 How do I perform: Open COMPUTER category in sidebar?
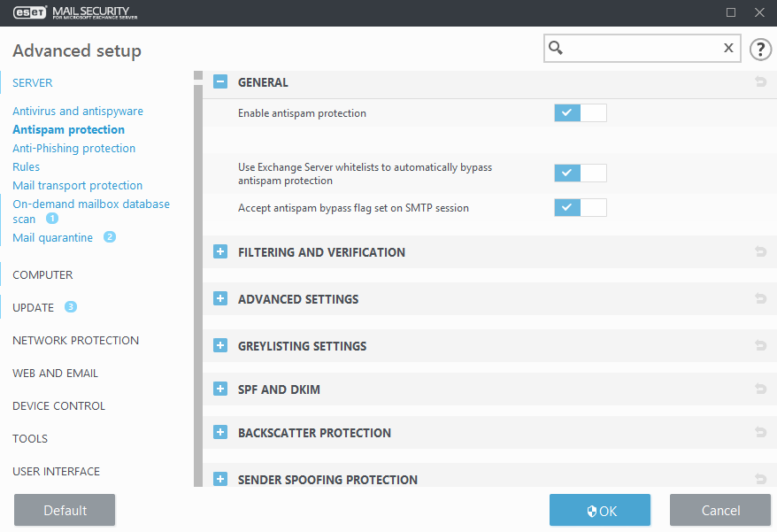coord(42,274)
